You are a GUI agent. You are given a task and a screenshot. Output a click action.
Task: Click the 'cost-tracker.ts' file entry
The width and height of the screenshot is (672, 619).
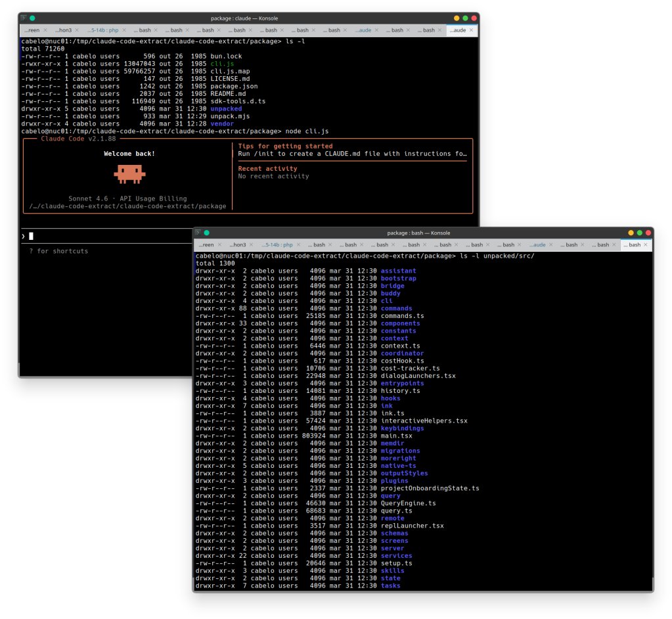(410, 368)
